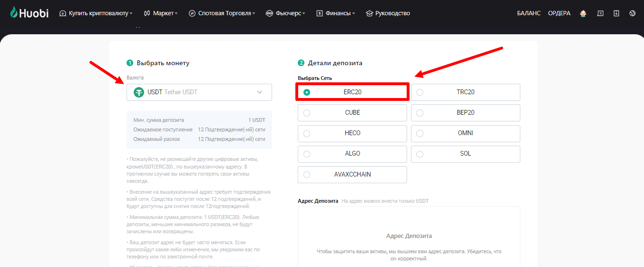Go to БАЛАНС page
Viewport: 644px width, 267px height.
[x=528, y=13]
